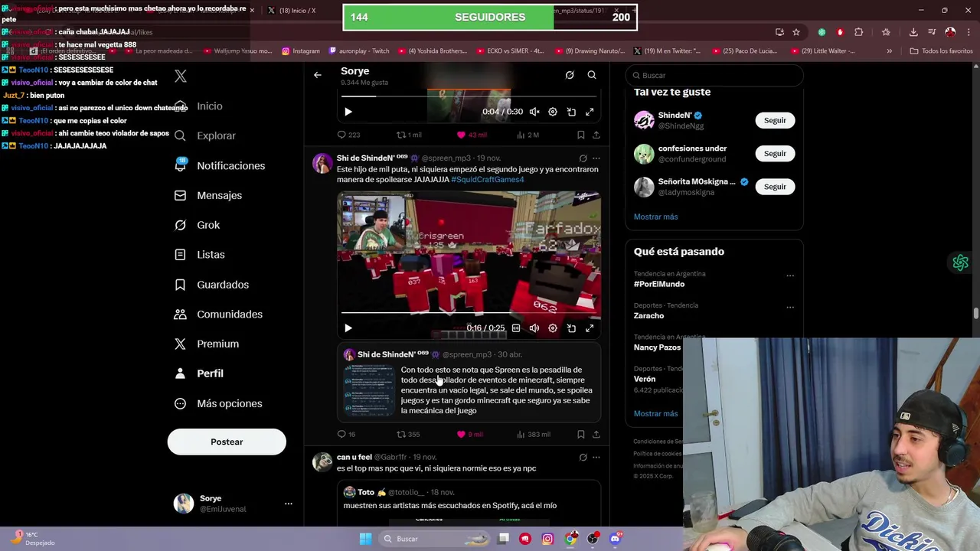Share the tweet with 2 M views
Screen dimensions: 980x551
click(596, 135)
